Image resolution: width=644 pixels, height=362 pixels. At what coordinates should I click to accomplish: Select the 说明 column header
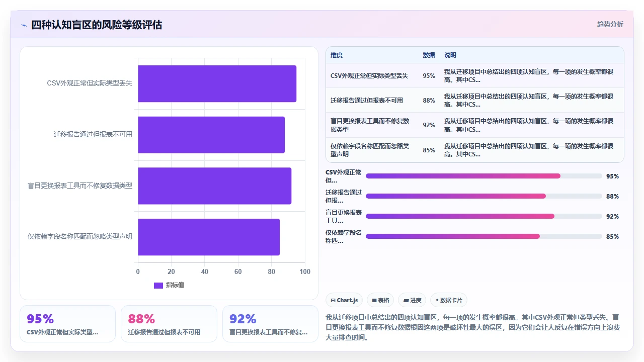point(450,55)
